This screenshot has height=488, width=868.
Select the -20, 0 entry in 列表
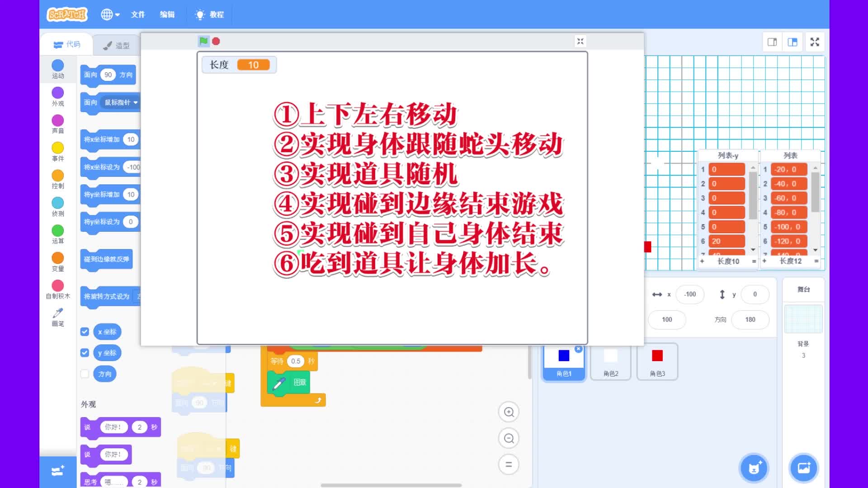tap(789, 169)
